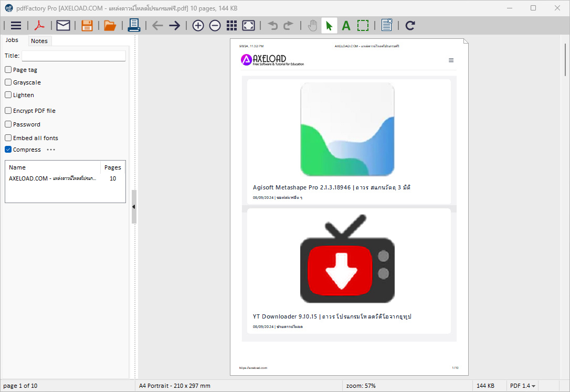The width and height of the screenshot is (570, 392).
Task: Click the AXELOAD logo on page
Action: [x=272, y=60]
